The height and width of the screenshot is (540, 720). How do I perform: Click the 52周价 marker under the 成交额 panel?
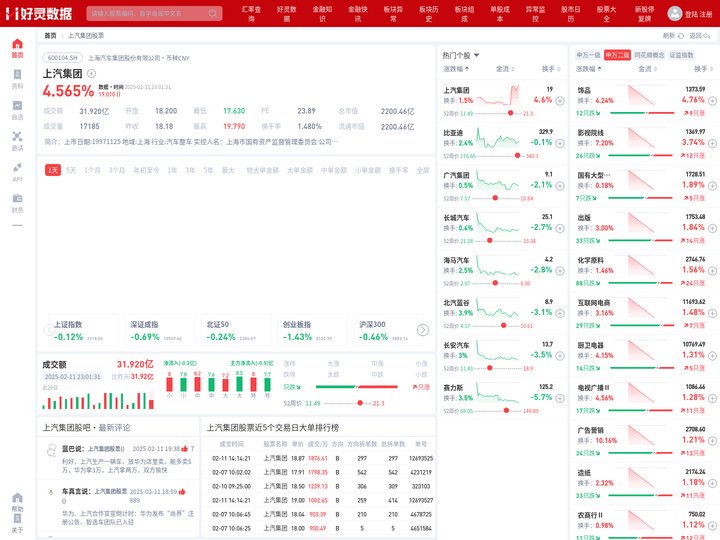[x=360, y=403]
